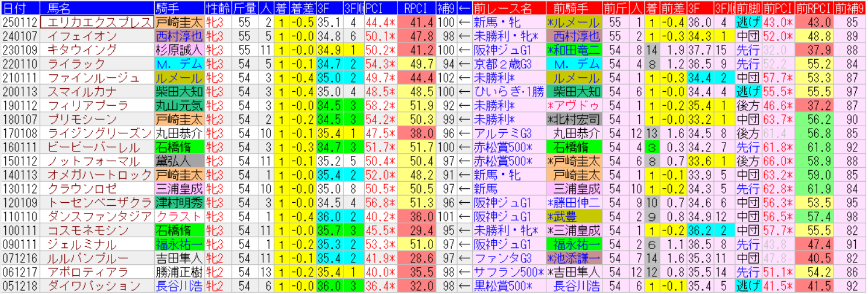Click the arrow in the ダイワパッション row

(x=464, y=286)
